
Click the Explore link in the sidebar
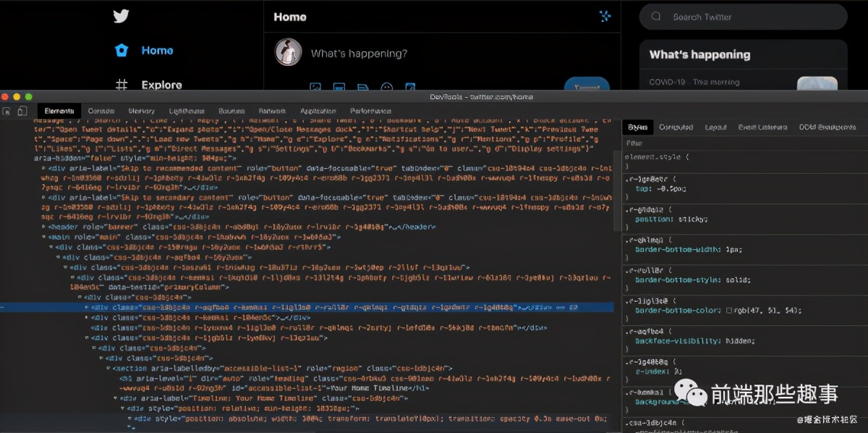[161, 85]
